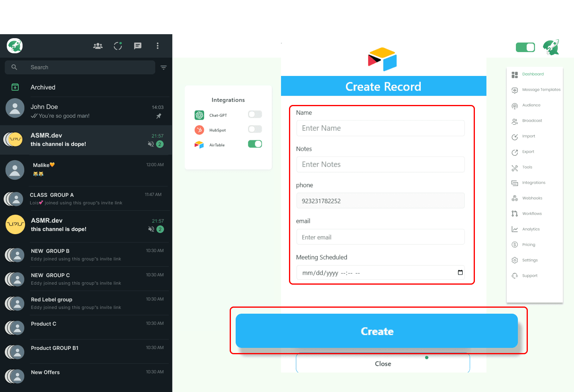Click the Analytics chart icon
The image size is (574, 392).
click(515, 229)
